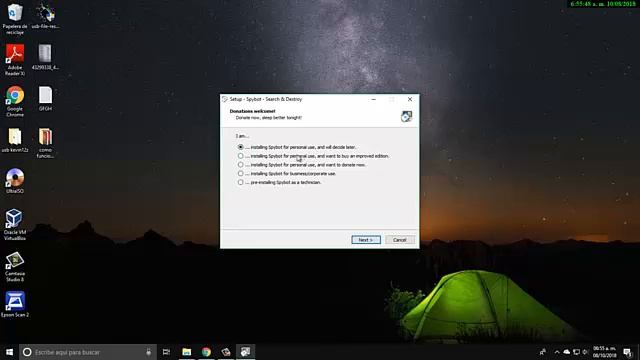The height and width of the screenshot is (360, 640).
Task: Open Task View in the taskbar
Action: [x=166, y=352]
